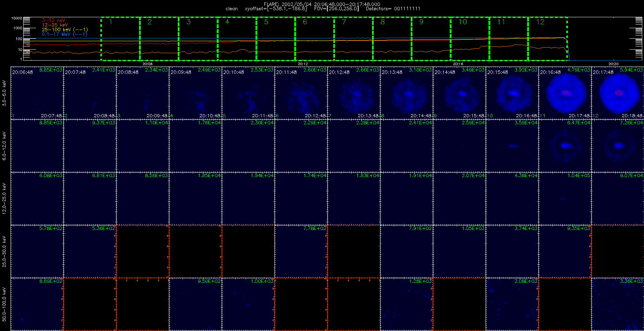This screenshot has width=644, height=331.
Task: Select the 12-25 keV image with peak 9.07E+04
Action: click(x=618, y=199)
